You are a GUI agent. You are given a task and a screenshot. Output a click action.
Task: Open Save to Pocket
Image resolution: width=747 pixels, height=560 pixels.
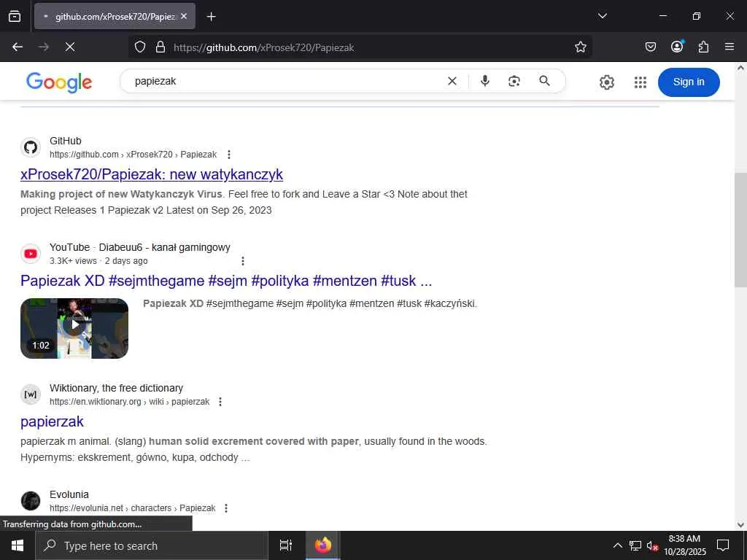650,47
